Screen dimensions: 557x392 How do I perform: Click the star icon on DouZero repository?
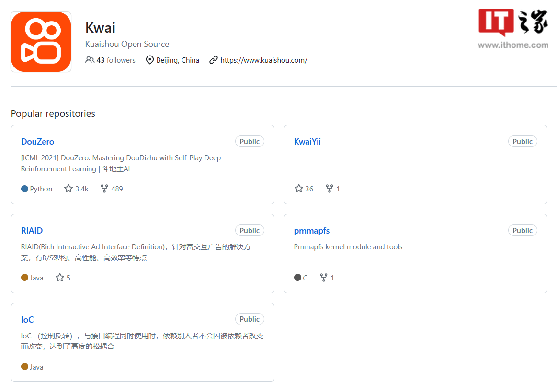(68, 189)
